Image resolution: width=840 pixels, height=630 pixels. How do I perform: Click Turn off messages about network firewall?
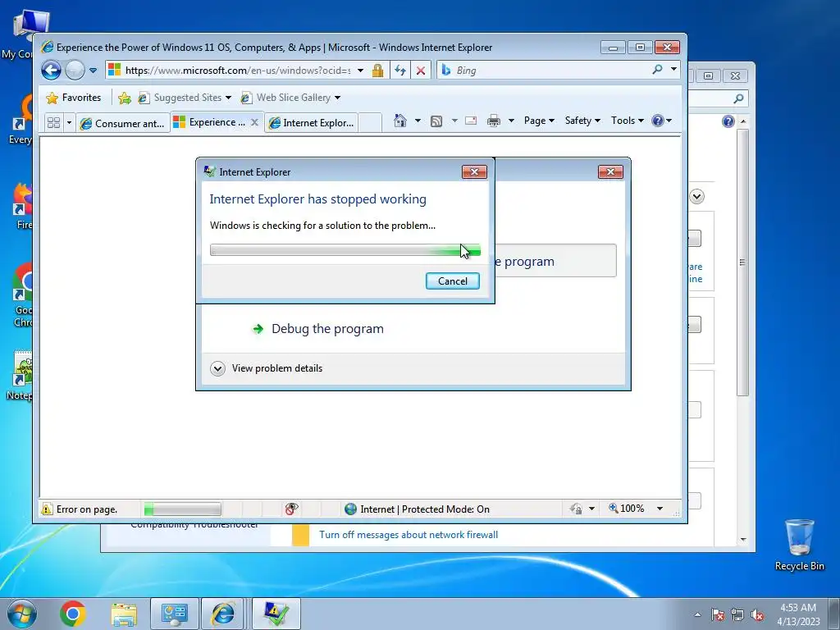tap(409, 535)
